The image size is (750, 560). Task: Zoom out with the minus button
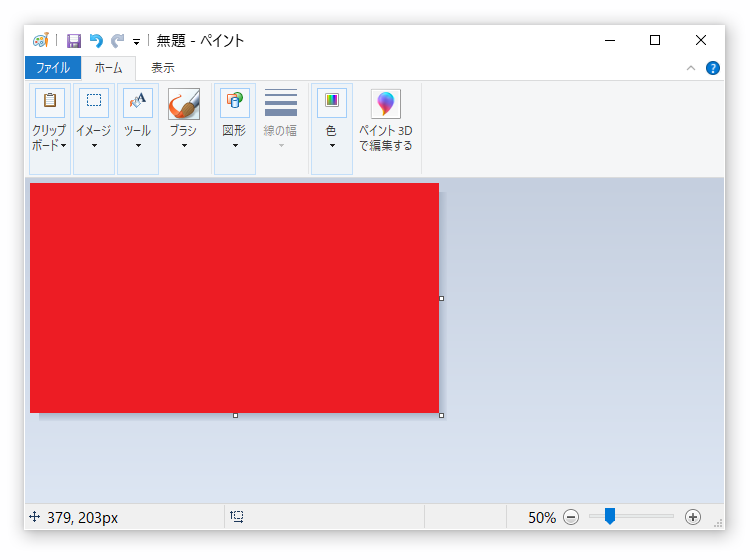click(x=571, y=517)
